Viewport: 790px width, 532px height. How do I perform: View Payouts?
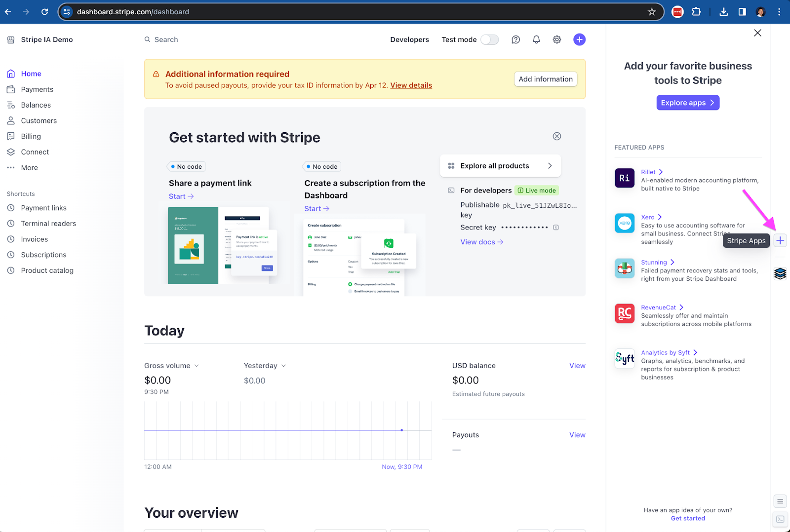click(x=577, y=435)
